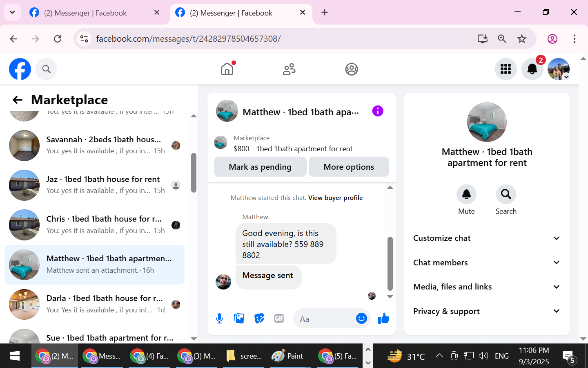Open the file explorer taskbar item
The width and height of the screenshot is (588, 368).
(244, 356)
